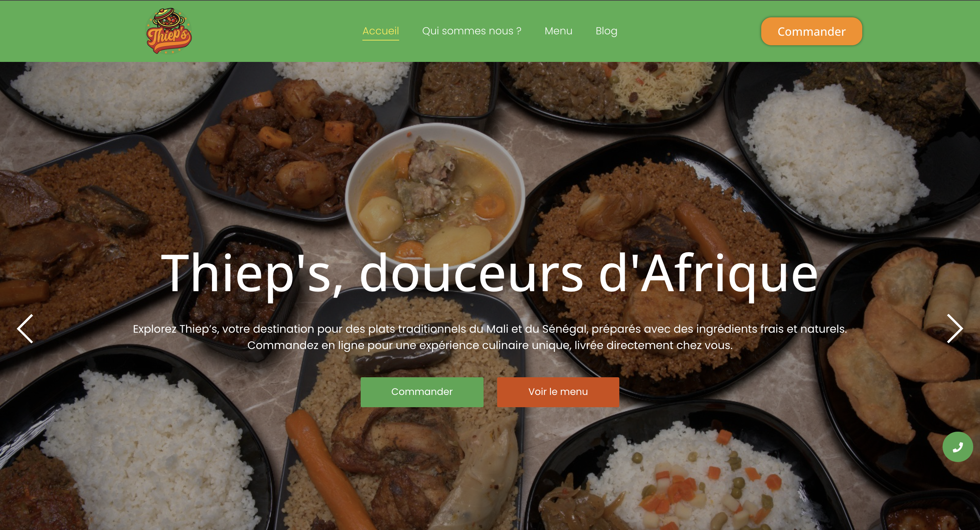This screenshot has width=980, height=530.
Task: Go to previous slide with left arrow
Action: [25, 329]
